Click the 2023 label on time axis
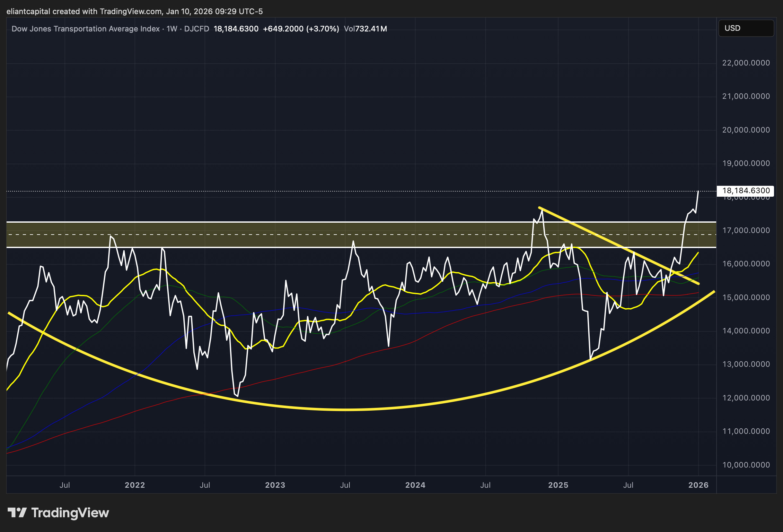Viewport: 783px width, 532px height. (x=275, y=485)
